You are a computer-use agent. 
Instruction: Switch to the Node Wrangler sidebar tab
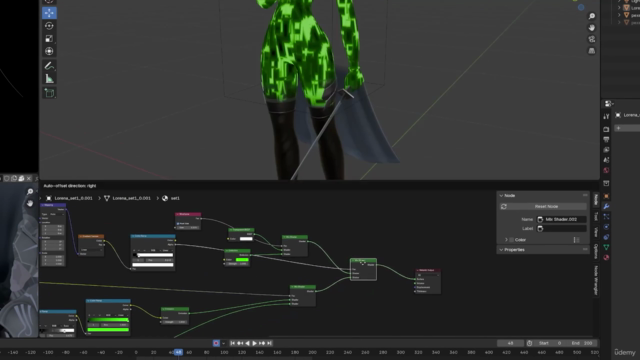(x=596, y=280)
